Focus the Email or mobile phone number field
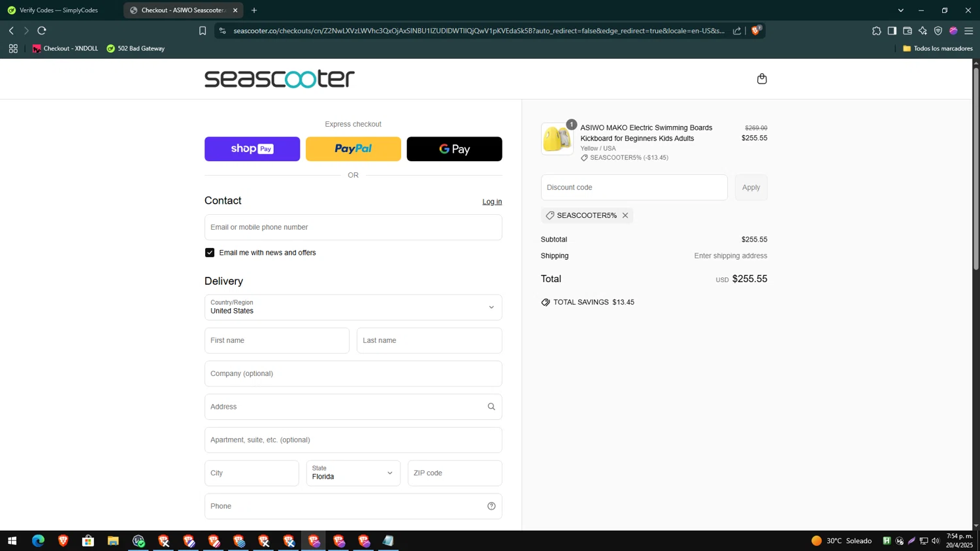 pos(353,227)
